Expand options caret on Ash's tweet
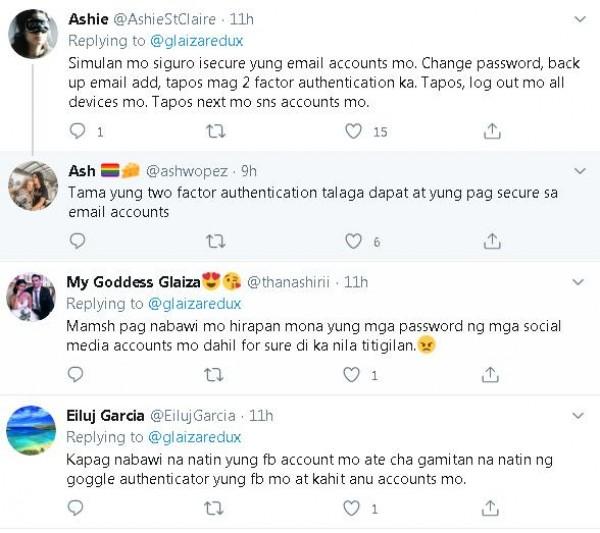600x533 pixels. [x=580, y=170]
